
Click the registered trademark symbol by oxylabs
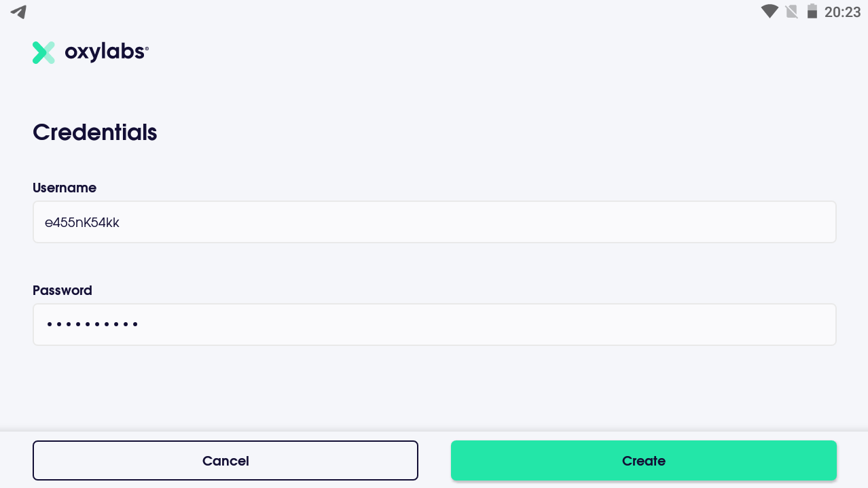pos(147,48)
